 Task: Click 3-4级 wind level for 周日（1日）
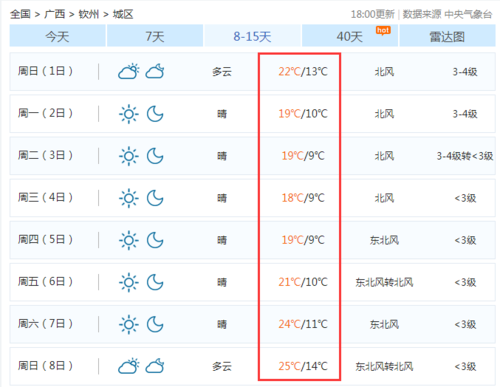465,72
